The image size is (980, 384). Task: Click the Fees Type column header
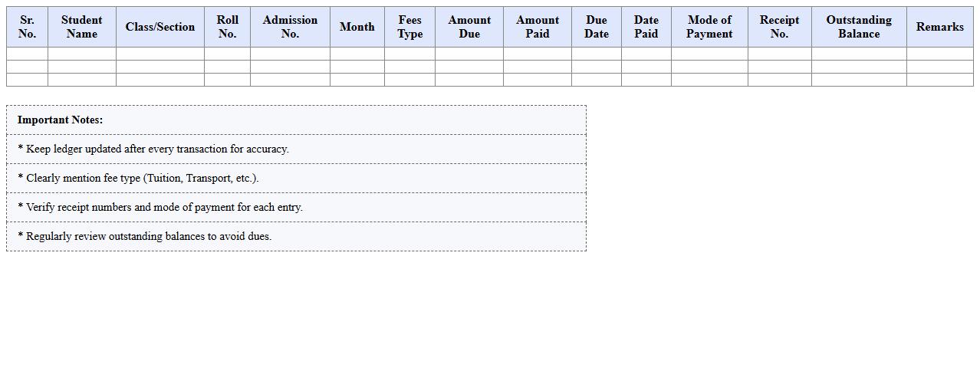[x=409, y=27]
